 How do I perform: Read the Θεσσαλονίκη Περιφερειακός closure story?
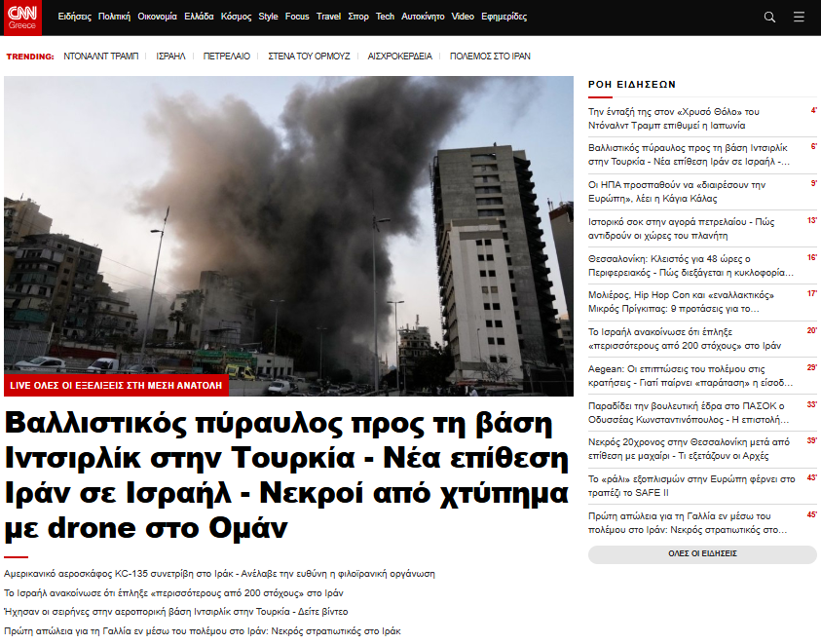(x=690, y=265)
